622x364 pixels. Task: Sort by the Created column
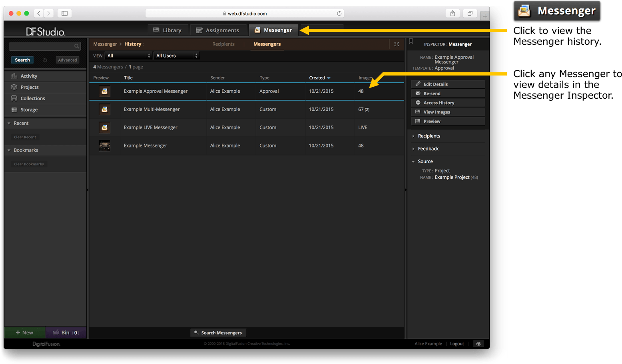click(319, 78)
